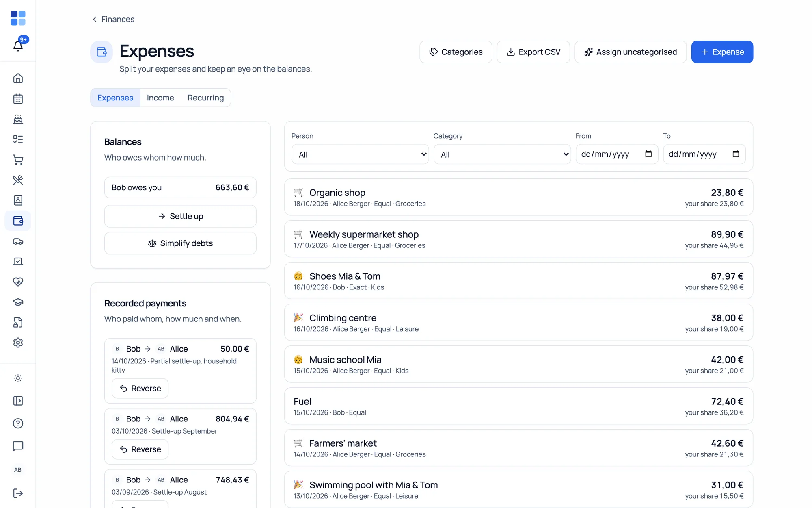Open the AB user avatar

point(18,470)
